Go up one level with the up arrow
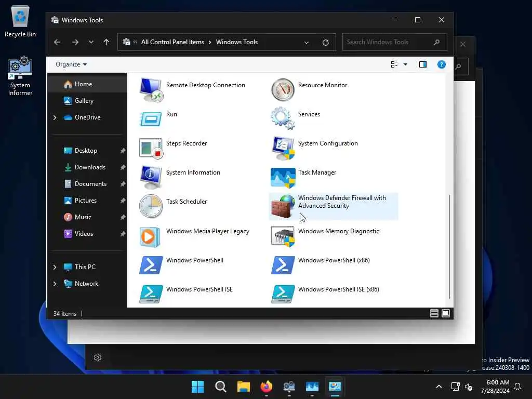 (x=106, y=42)
